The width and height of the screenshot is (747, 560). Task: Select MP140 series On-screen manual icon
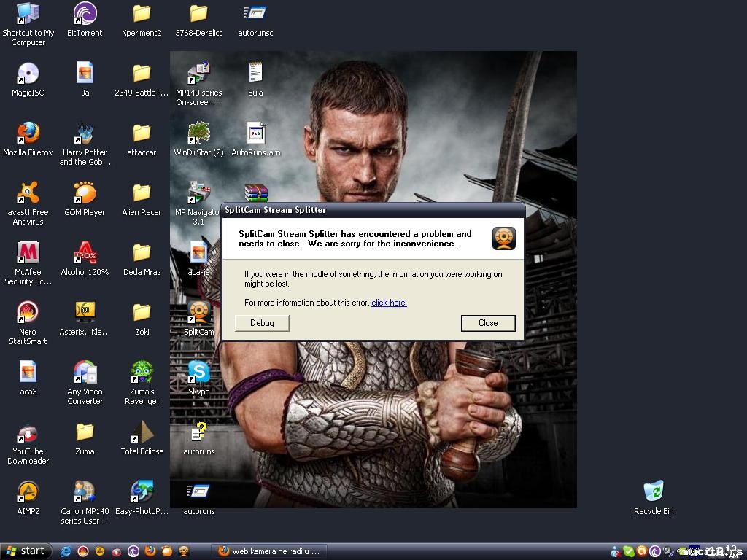[198, 84]
